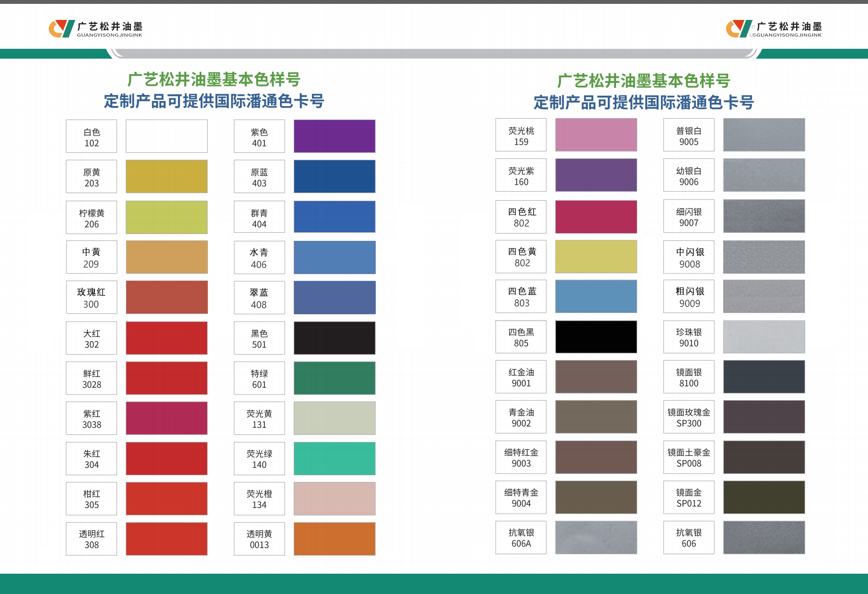This screenshot has height=594, width=868.
Task: Pick the fluorescent peach 159 swatch
Action: pos(596,135)
